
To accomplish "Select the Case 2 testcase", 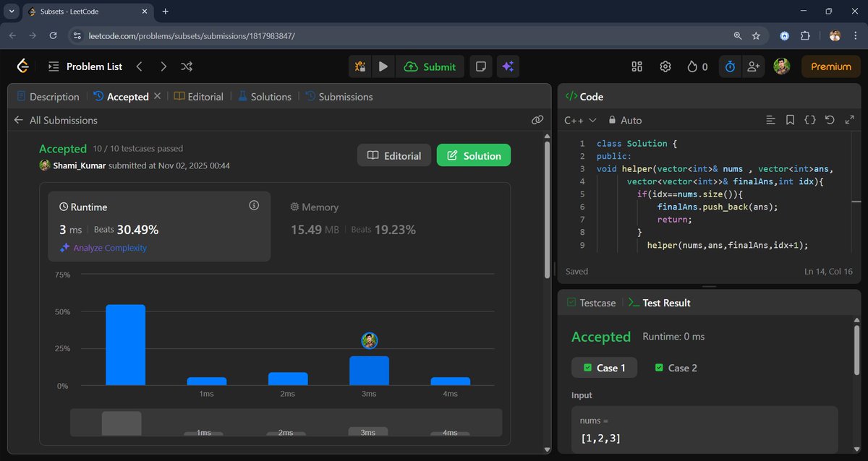I will click(x=675, y=368).
